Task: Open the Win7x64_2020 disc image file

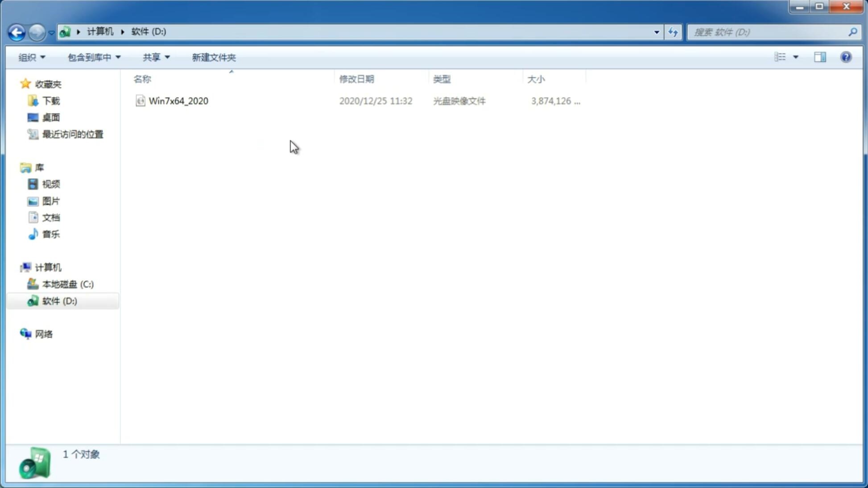Action: coord(178,101)
